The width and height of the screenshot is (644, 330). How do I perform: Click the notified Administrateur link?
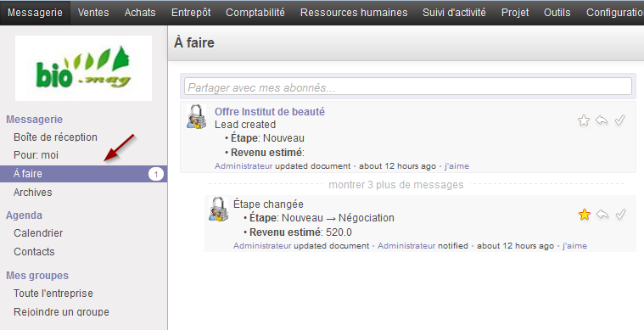[x=406, y=246]
